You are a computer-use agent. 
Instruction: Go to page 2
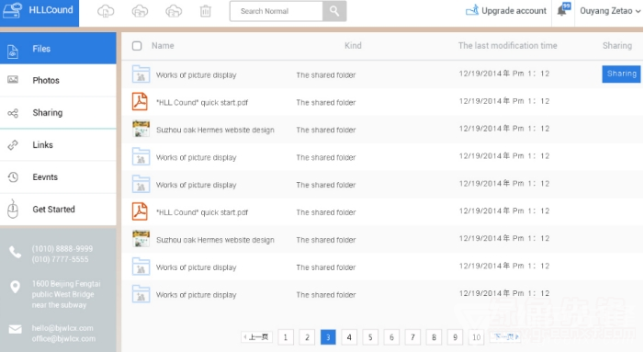coord(307,337)
